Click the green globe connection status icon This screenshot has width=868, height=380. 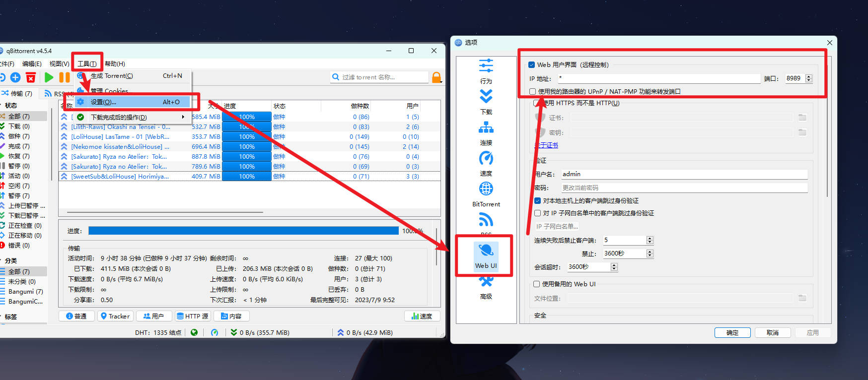click(194, 332)
